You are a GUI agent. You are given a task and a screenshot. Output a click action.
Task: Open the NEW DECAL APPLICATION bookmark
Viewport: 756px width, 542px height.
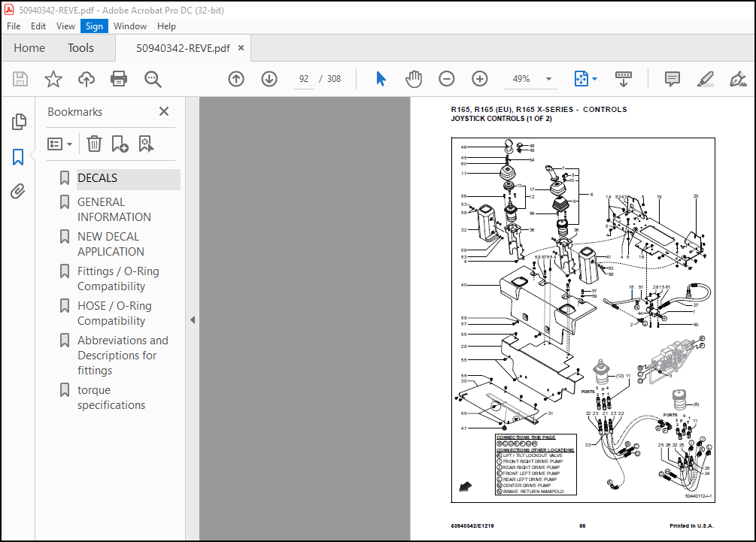click(x=111, y=244)
